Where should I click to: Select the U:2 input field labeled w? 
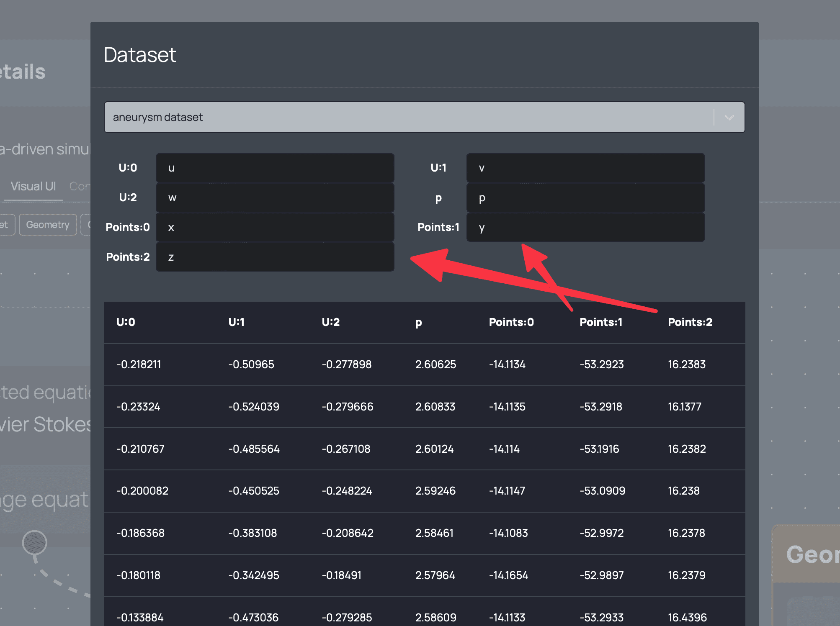pyautogui.click(x=275, y=197)
